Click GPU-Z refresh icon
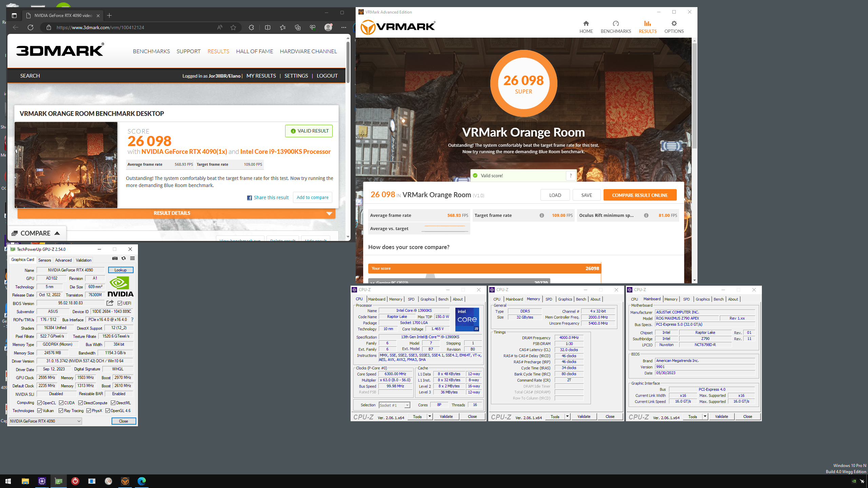 123,258
